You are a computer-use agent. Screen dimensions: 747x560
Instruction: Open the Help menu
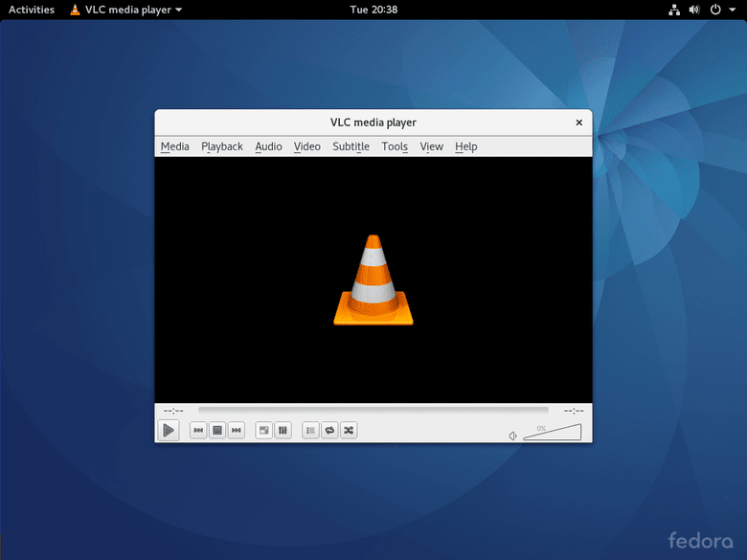pos(466,146)
